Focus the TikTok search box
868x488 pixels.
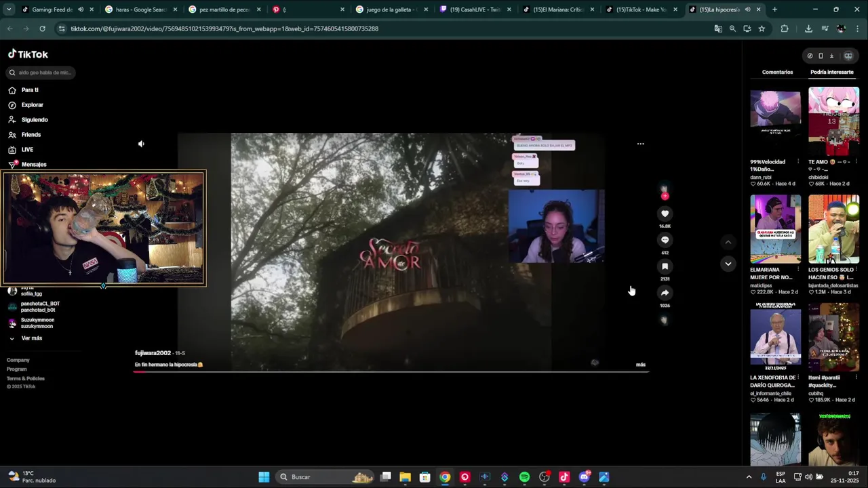pos(41,73)
